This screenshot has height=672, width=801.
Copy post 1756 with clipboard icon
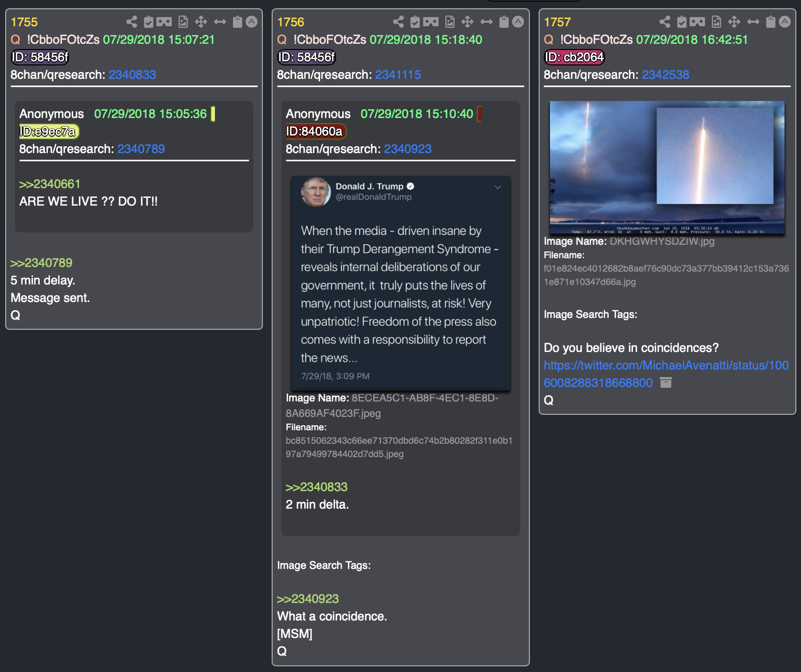(504, 22)
